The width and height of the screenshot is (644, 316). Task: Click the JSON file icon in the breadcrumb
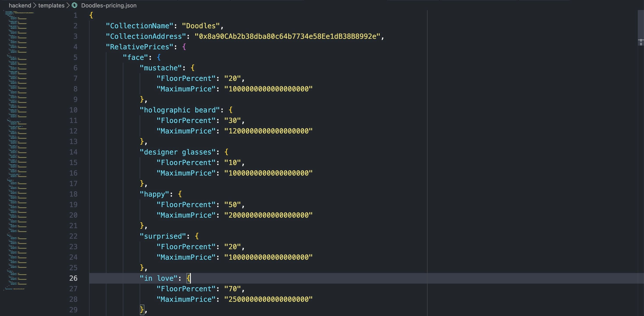(75, 5)
